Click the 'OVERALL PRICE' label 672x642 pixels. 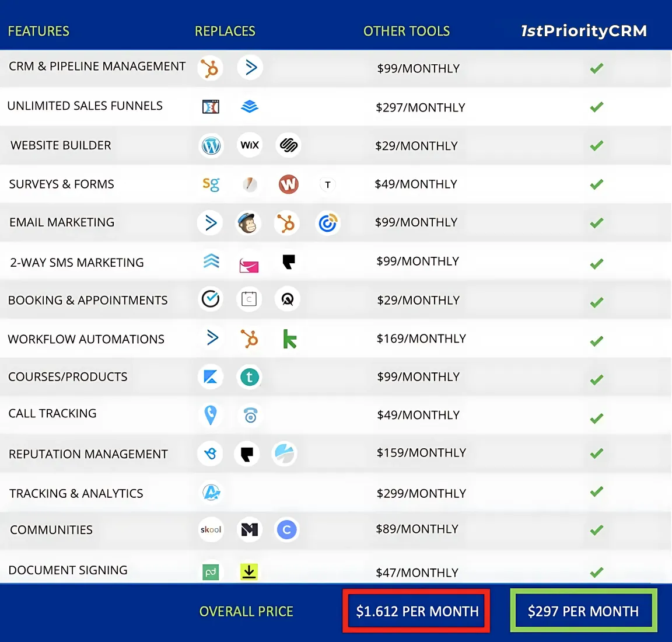coord(246,611)
